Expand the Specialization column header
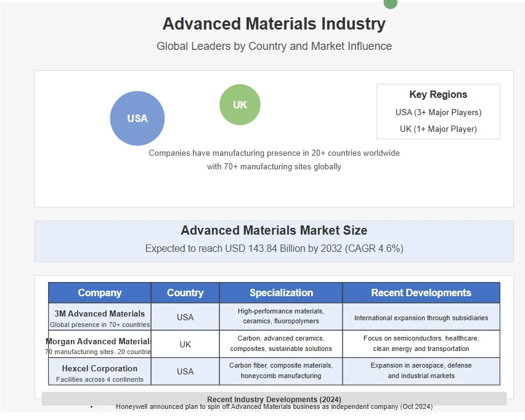The width and height of the screenshot is (525, 420). (x=279, y=293)
